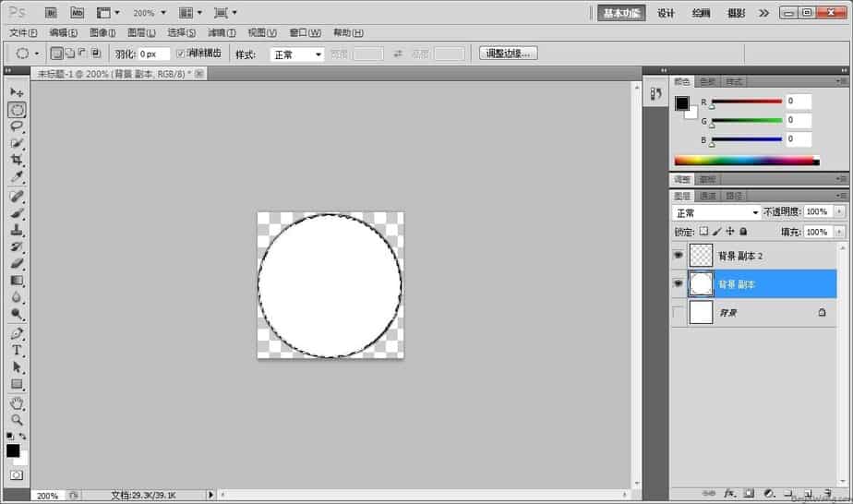Screen dimensions: 853x504
Task: Open the zoom level dropdown in top bar
Action: [x=150, y=13]
